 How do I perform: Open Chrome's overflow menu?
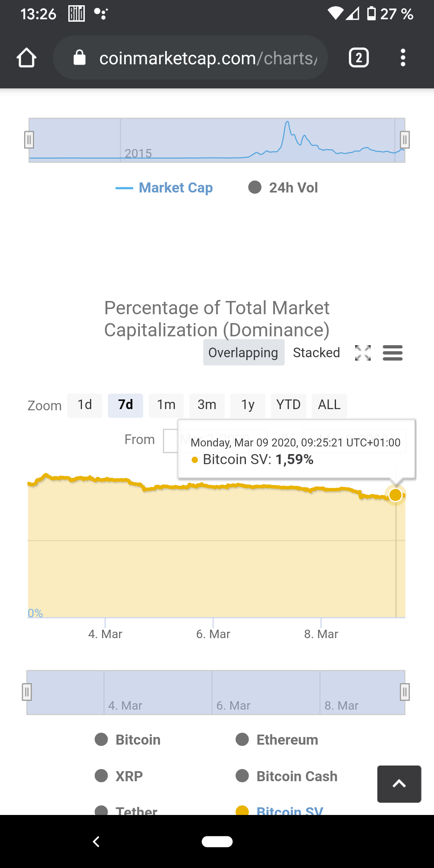tap(403, 57)
